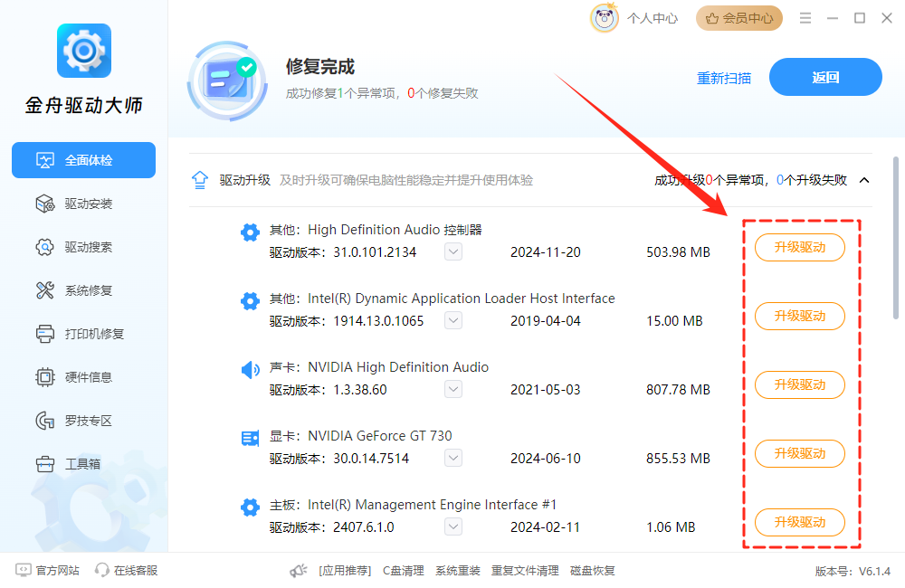Upgrade Intel Management Engine Interface driver
Viewport: 905px width, 588px height.
coord(800,522)
